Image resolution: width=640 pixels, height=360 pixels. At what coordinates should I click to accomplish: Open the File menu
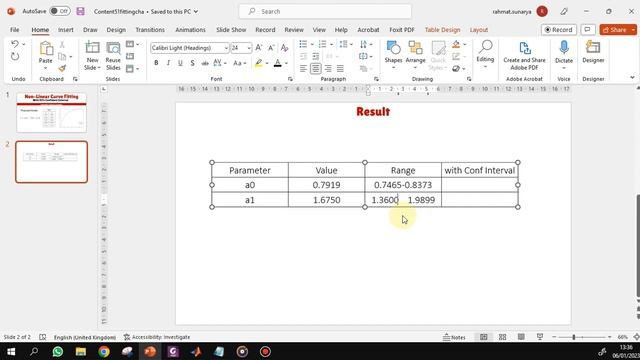[x=15, y=30]
